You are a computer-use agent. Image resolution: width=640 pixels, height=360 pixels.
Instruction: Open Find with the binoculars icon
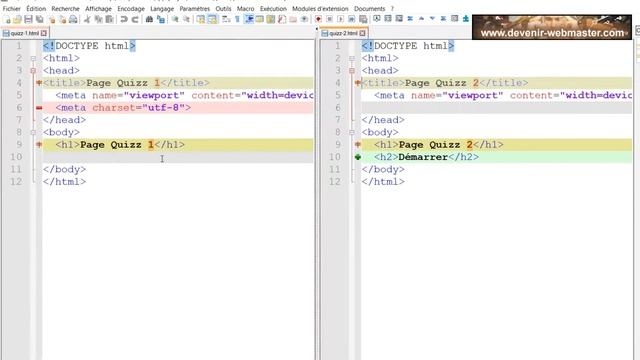149,19
